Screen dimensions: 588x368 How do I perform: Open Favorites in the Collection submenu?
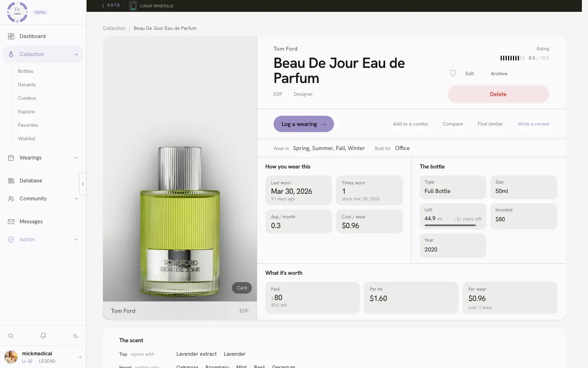pyautogui.click(x=28, y=125)
